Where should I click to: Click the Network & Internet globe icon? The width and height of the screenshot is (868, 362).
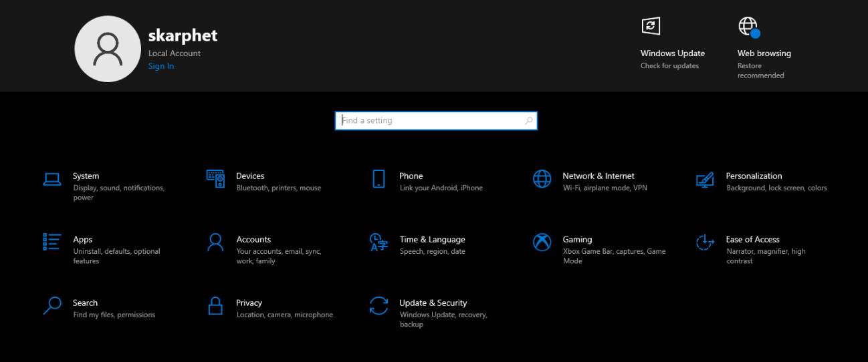coord(542,179)
